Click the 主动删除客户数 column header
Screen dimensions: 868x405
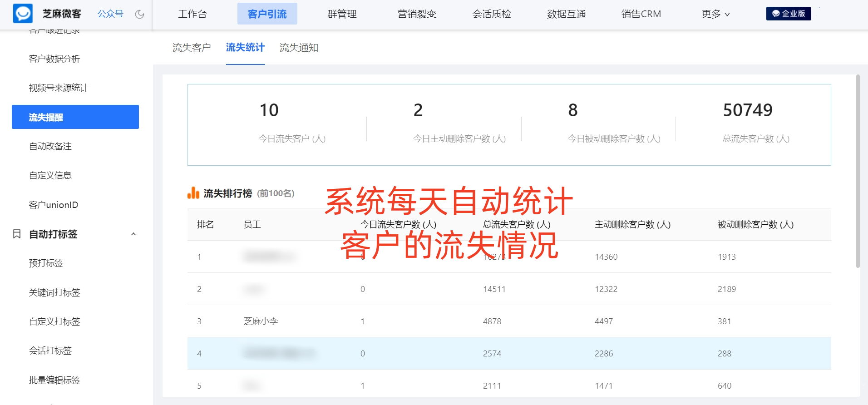coord(632,224)
